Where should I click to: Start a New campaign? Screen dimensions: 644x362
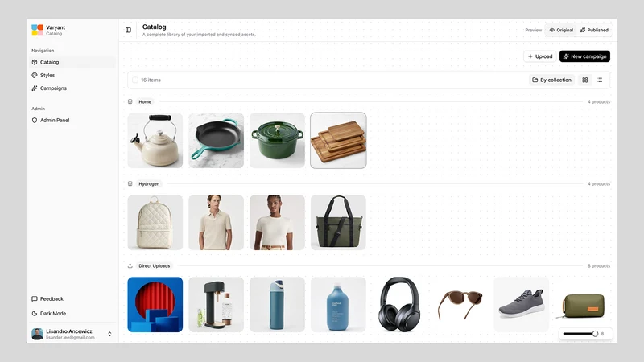[584, 56]
